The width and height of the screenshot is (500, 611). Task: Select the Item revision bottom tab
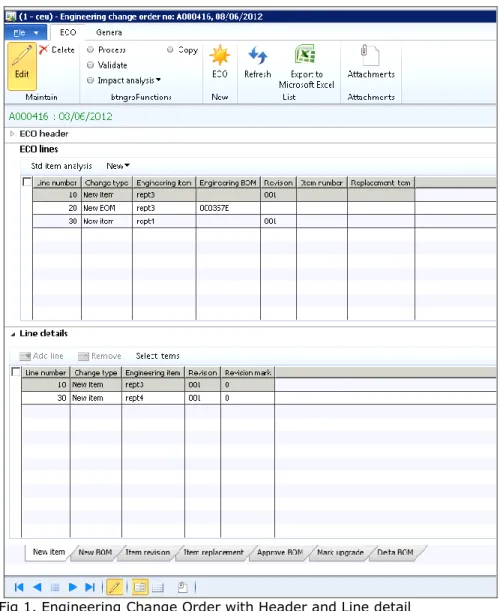tap(147, 553)
